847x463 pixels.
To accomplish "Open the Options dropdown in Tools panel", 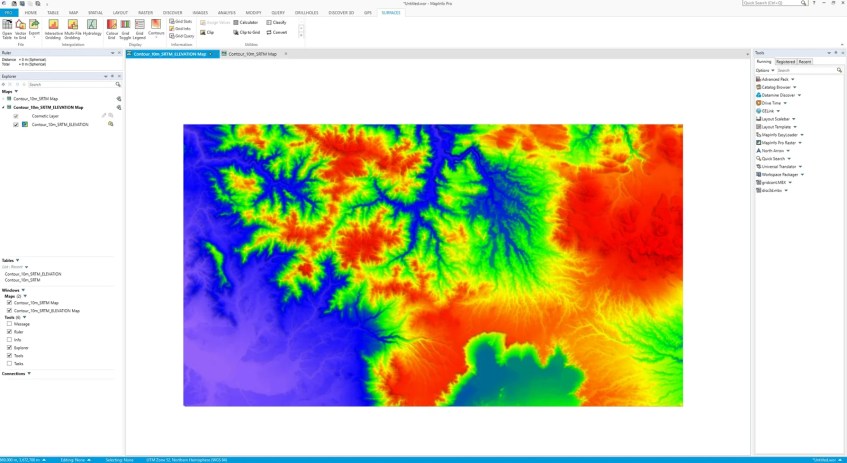I will (765, 70).
